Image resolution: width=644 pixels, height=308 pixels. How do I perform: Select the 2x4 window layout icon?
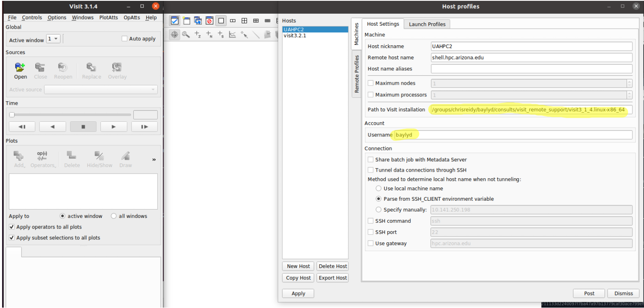267,20
